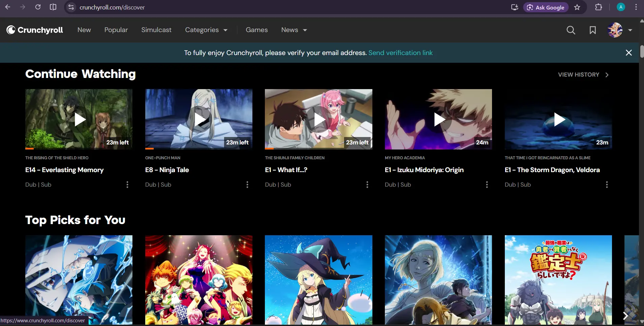Screen dimensions: 644x326
Task: Open the New tab in navigation
Action: pos(84,30)
